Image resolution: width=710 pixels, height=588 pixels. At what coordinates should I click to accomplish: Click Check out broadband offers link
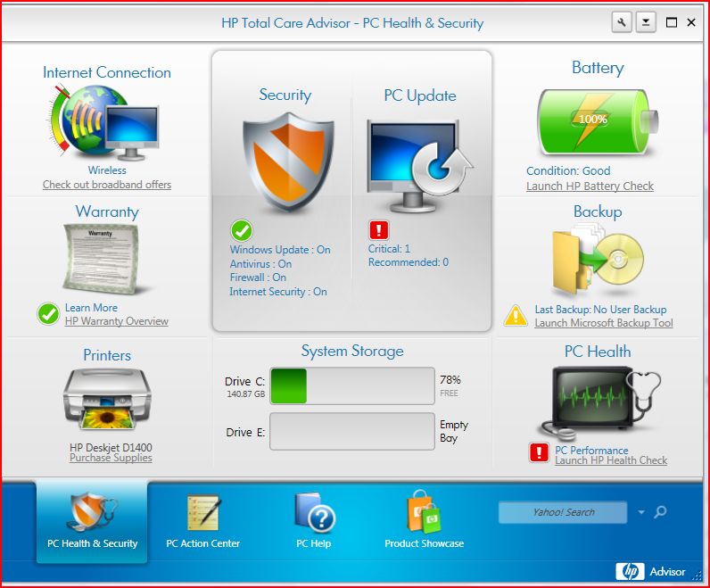point(107,185)
